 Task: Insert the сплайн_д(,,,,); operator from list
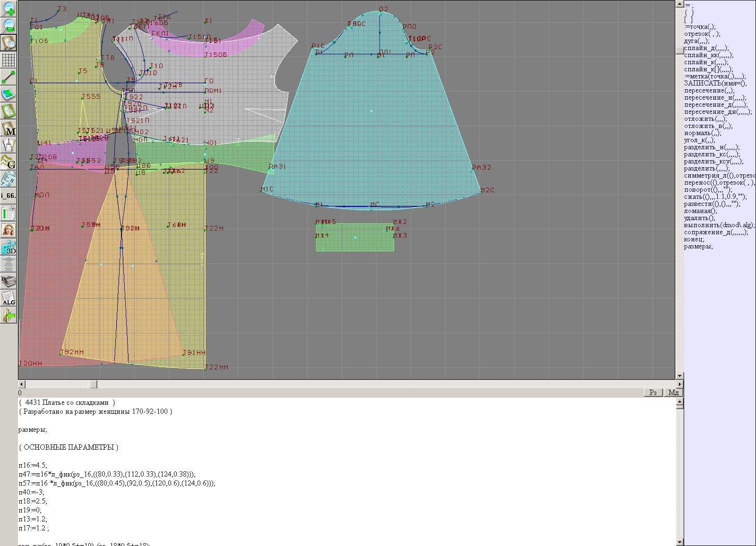tap(706, 48)
